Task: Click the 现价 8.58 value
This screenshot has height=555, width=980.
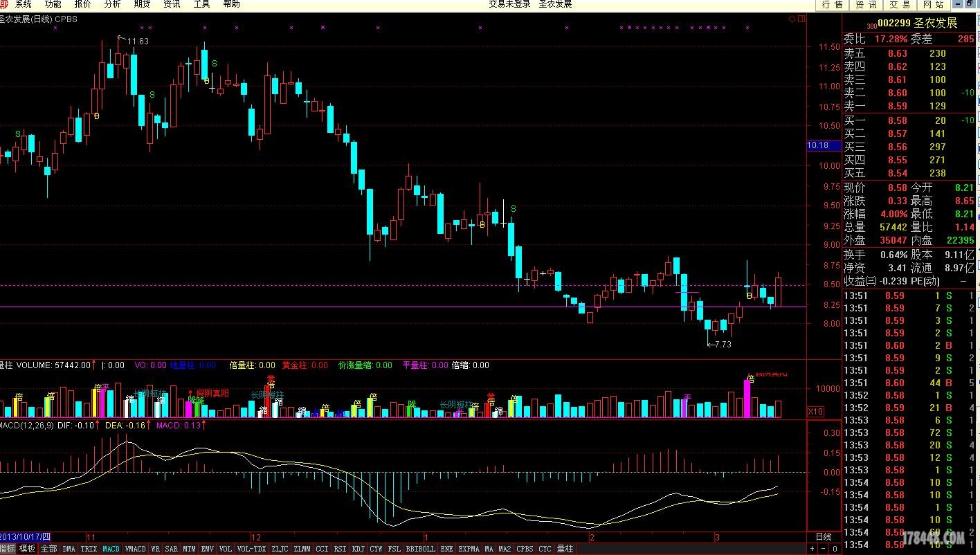Action: point(897,188)
